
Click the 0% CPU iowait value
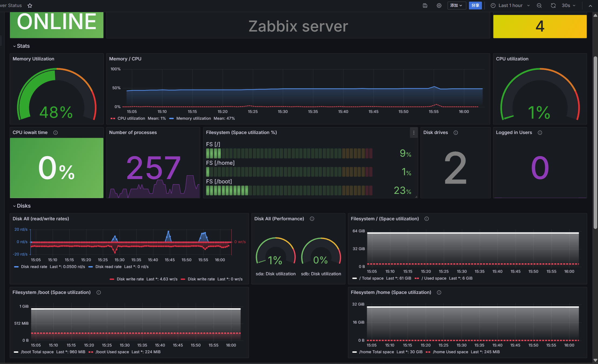(57, 168)
